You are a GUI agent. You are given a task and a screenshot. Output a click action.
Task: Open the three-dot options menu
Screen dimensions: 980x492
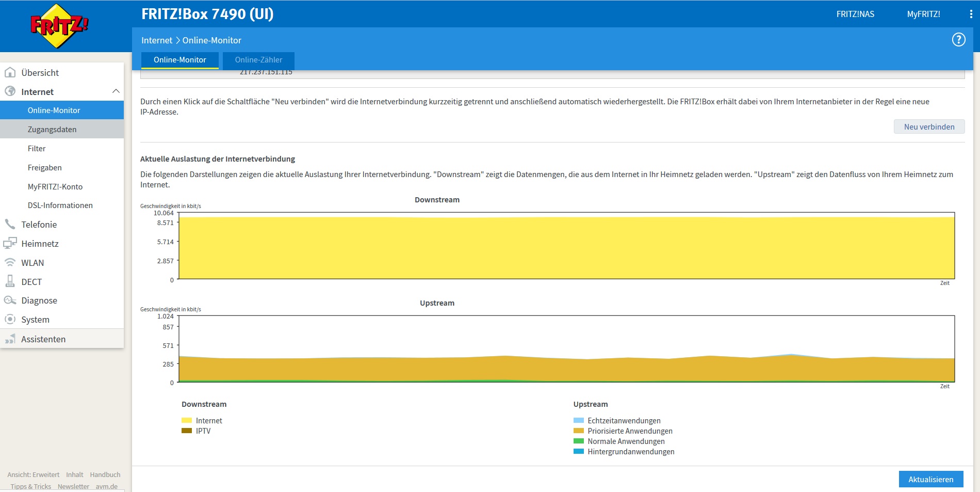[971, 14]
